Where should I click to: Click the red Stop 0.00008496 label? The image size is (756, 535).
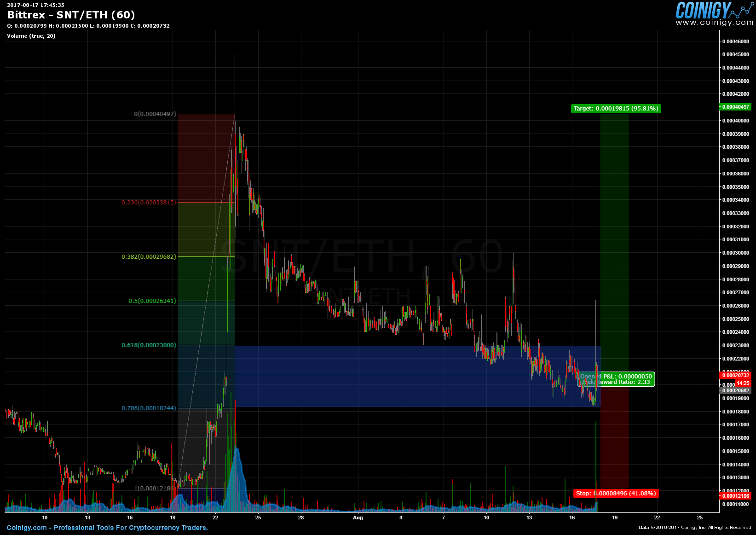(616, 494)
